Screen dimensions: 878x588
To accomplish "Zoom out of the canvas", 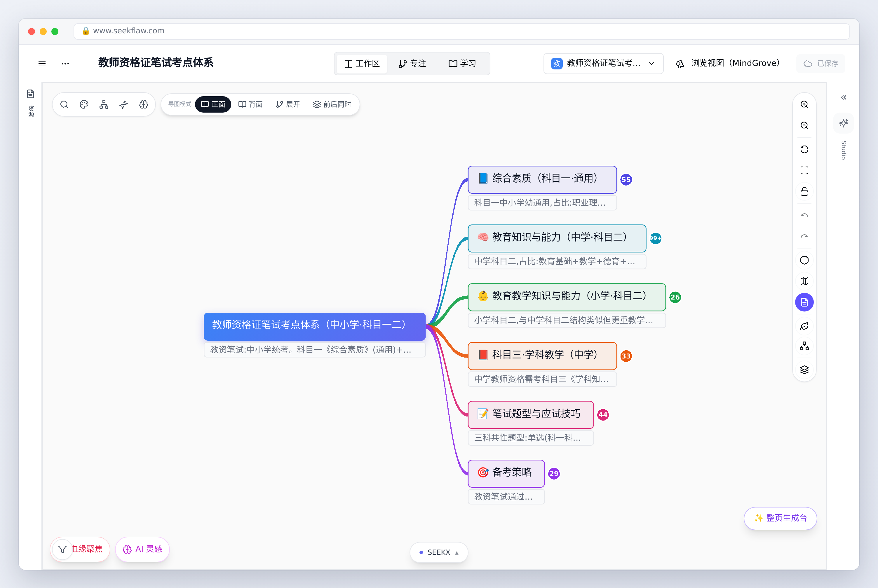I will (x=804, y=125).
